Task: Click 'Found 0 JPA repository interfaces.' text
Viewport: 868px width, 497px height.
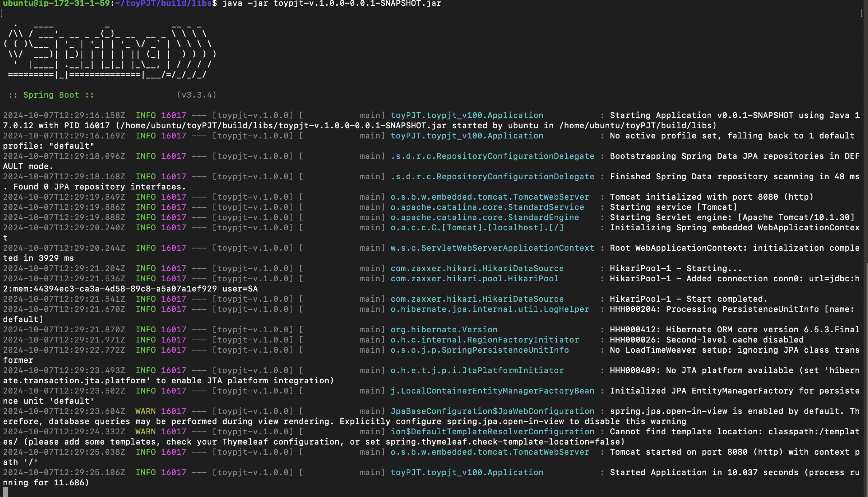Action: pos(99,187)
